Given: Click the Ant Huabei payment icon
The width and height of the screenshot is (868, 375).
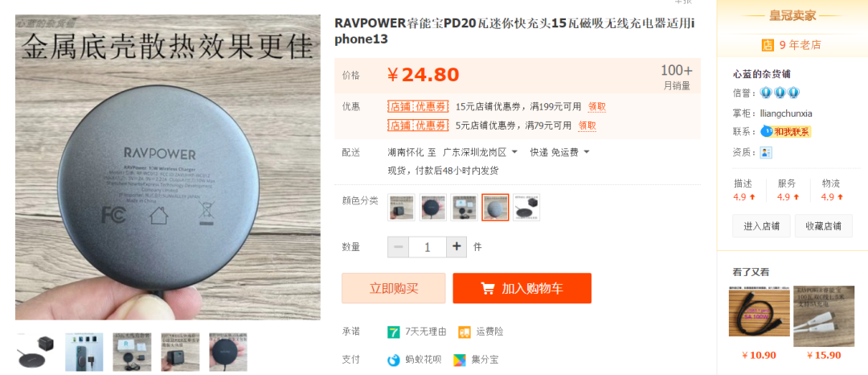Looking at the screenshot, I should (x=394, y=360).
